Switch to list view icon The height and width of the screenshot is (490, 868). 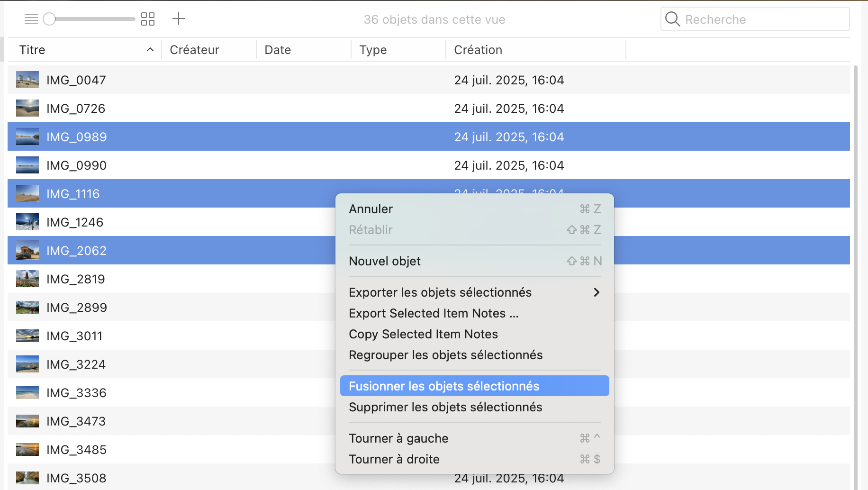31,19
